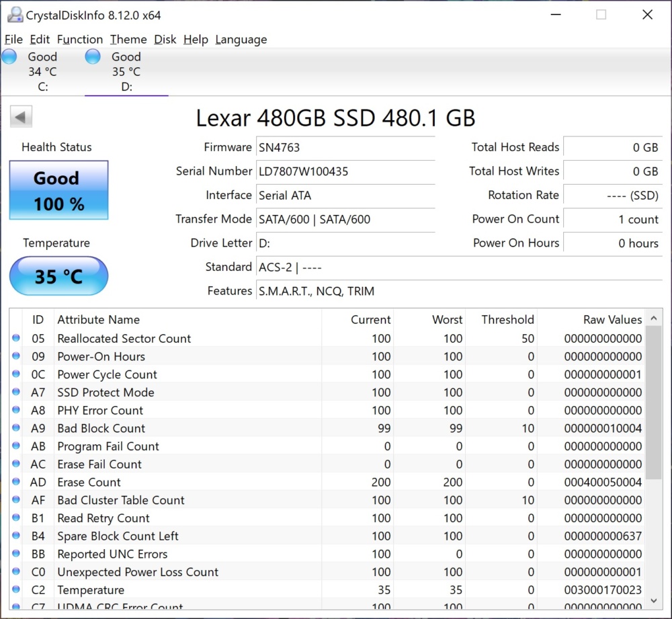Click the blue status orb for drive C:
This screenshot has width=672, height=619.
pyautogui.click(x=9, y=56)
